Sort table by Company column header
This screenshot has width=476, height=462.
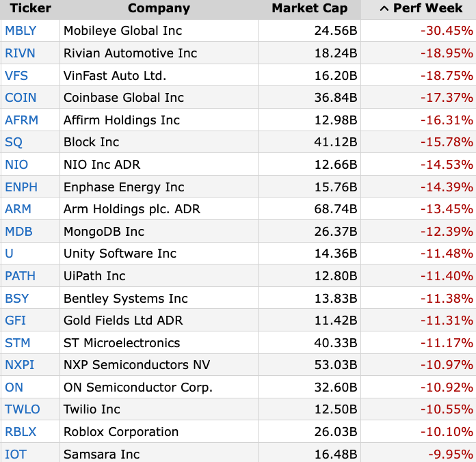(159, 8)
